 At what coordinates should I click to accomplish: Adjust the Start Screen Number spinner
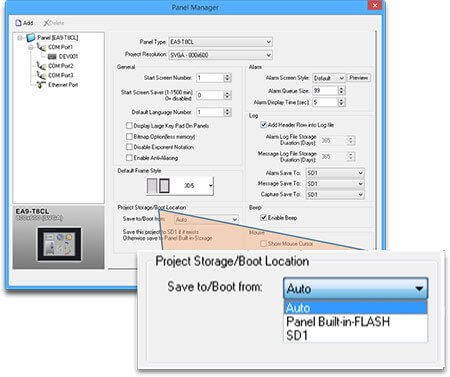click(227, 78)
